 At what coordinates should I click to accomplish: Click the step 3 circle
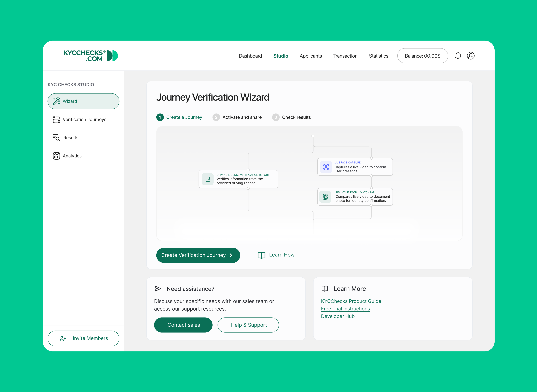pyautogui.click(x=276, y=117)
